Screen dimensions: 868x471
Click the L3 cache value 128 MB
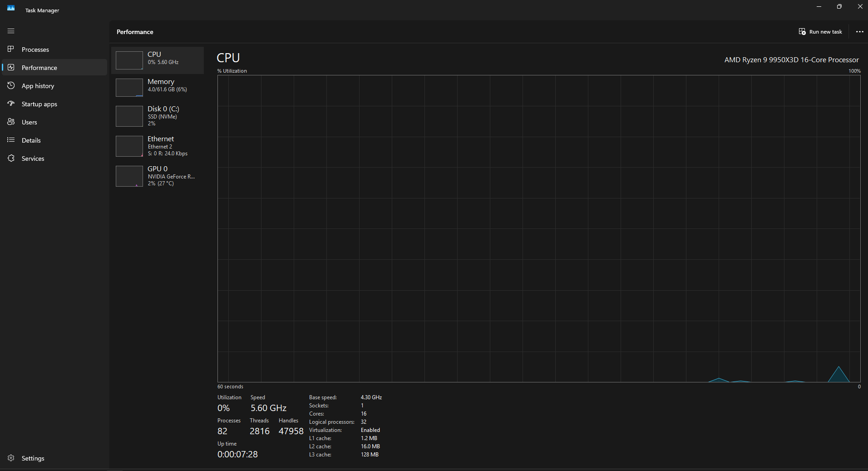pyautogui.click(x=370, y=455)
